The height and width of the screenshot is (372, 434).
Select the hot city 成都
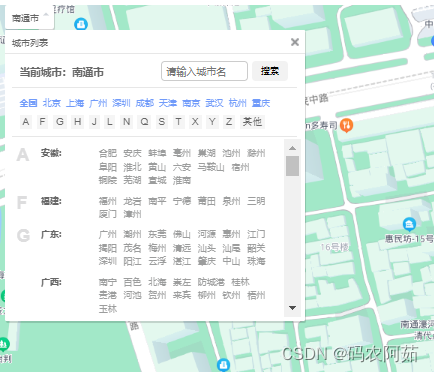pyautogui.click(x=145, y=103)
